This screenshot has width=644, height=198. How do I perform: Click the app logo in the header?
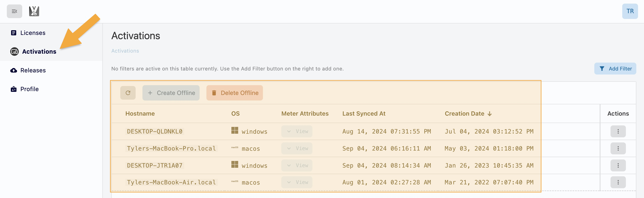tap(34, 11)
